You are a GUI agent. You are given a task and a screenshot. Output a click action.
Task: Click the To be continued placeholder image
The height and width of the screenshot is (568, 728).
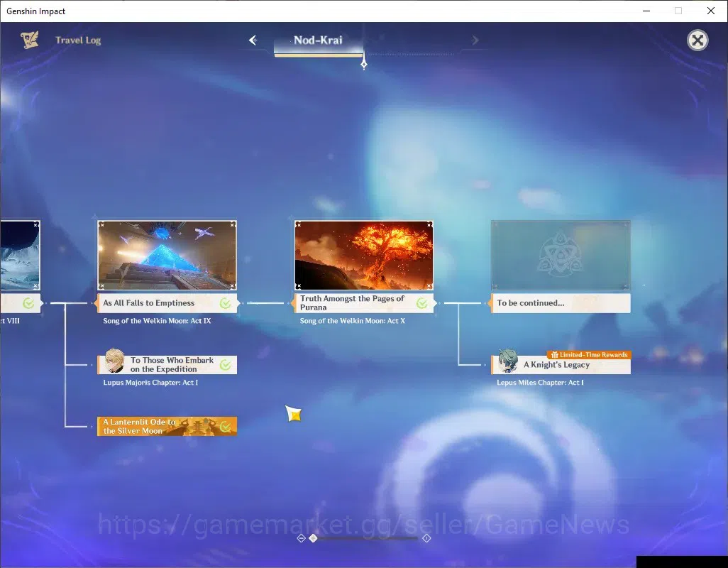(x=561, y=255)
